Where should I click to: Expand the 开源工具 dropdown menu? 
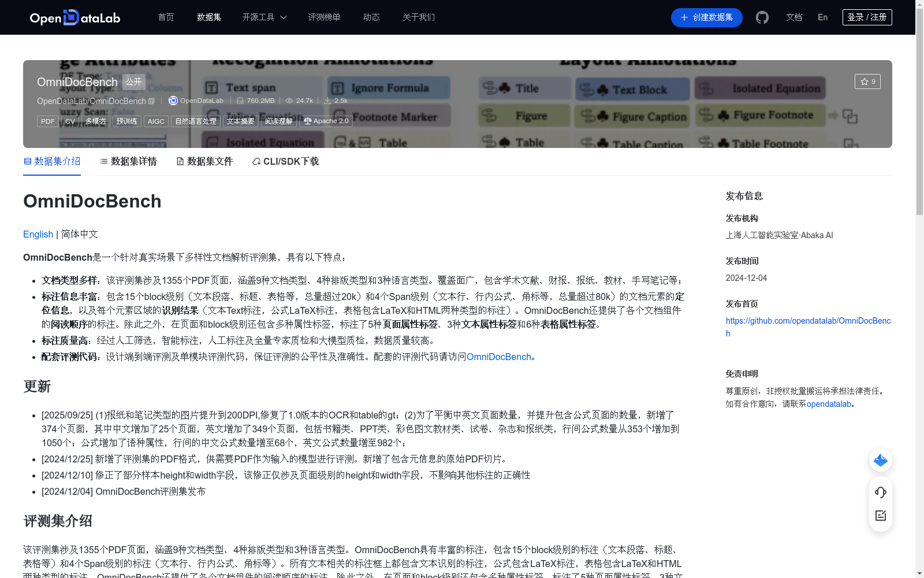(264, 17)
